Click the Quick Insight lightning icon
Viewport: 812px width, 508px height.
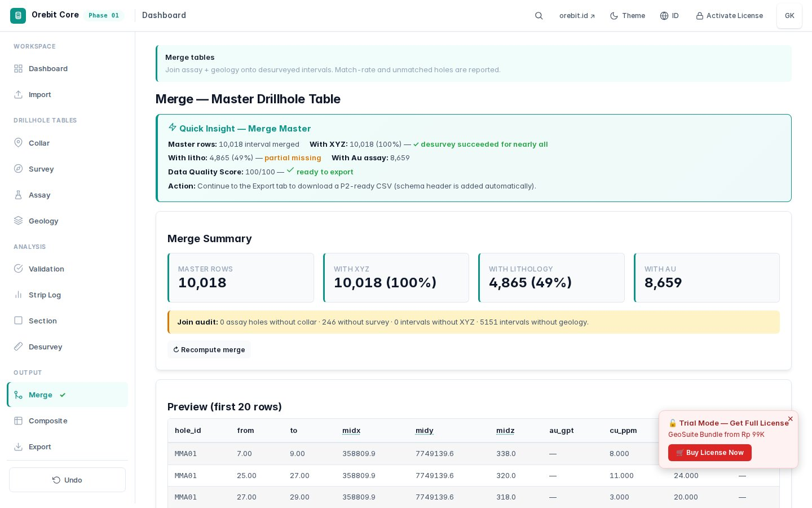[x=173, y=128]
